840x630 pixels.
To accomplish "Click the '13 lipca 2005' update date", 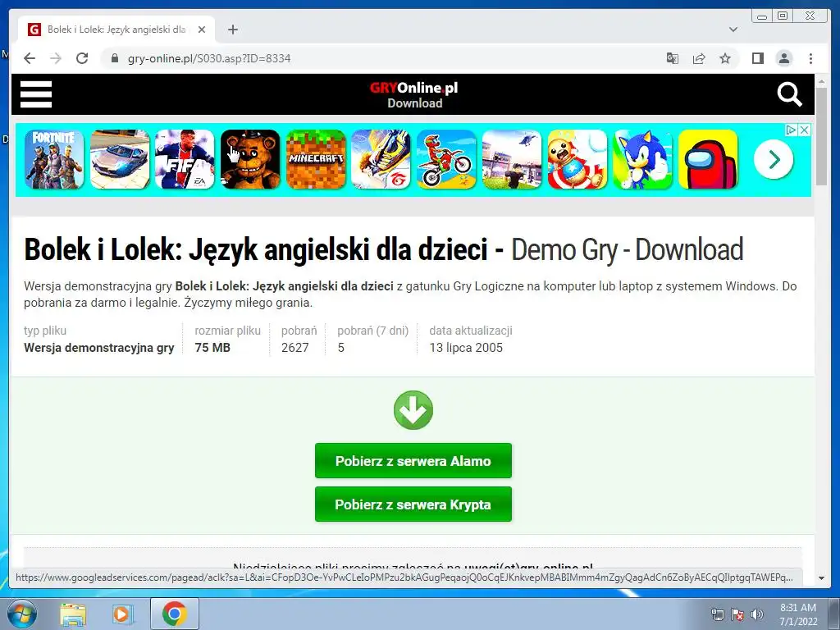I will [x=466, y=348].
